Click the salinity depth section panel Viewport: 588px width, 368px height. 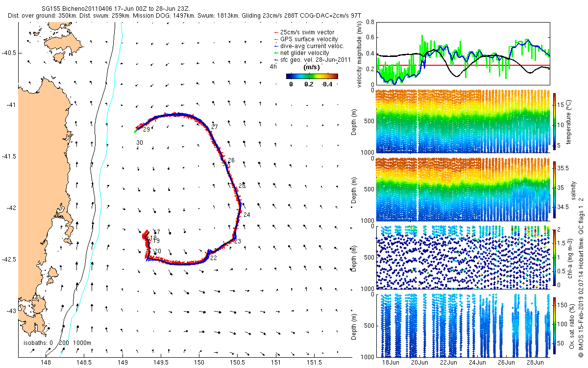point(463,189)
